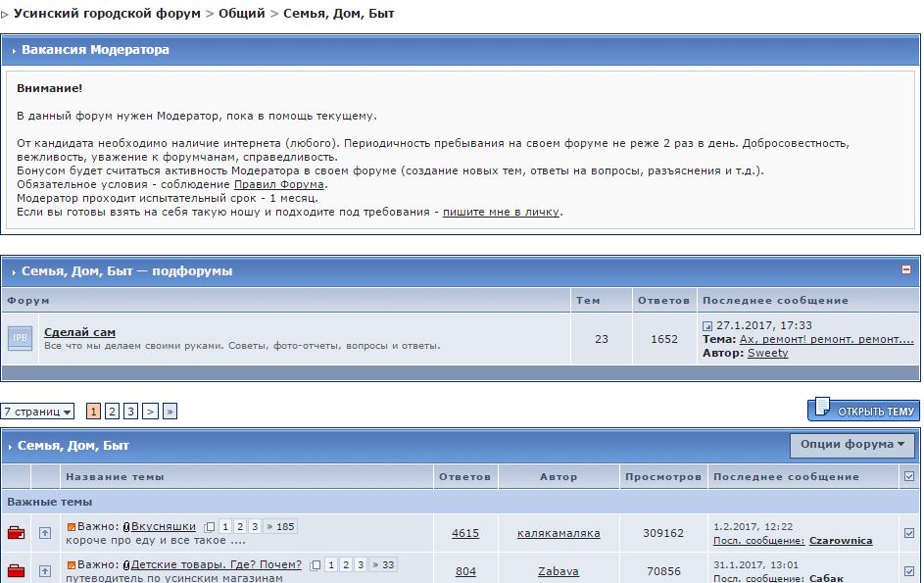Open the Опции форума dropdown
The height and width of the screenshot is (583, 924).
851,445
